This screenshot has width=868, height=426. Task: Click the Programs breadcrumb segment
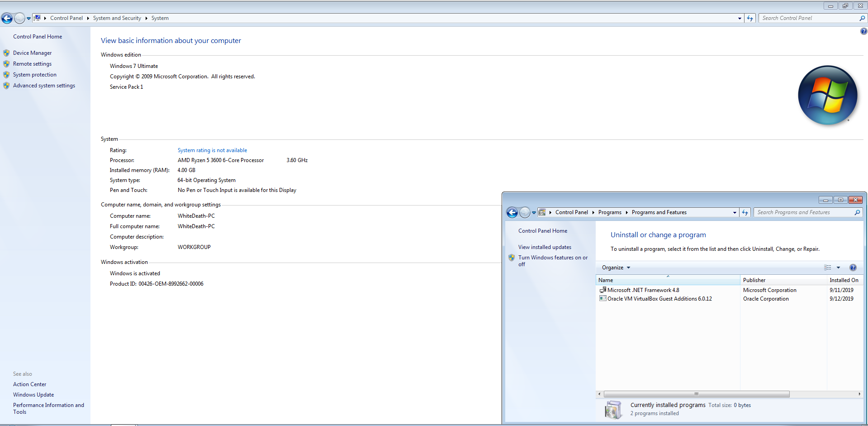pos(610,212)
